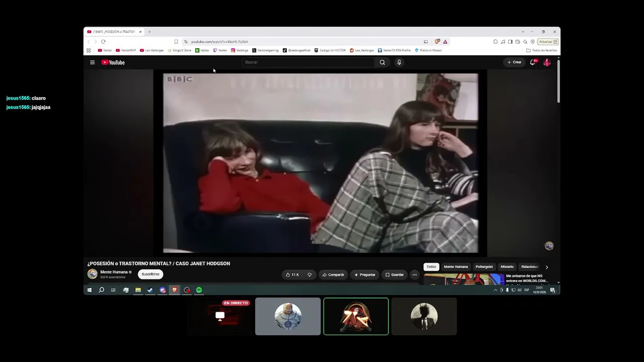
Task: Open the Windows notification center
Action: 552,290
